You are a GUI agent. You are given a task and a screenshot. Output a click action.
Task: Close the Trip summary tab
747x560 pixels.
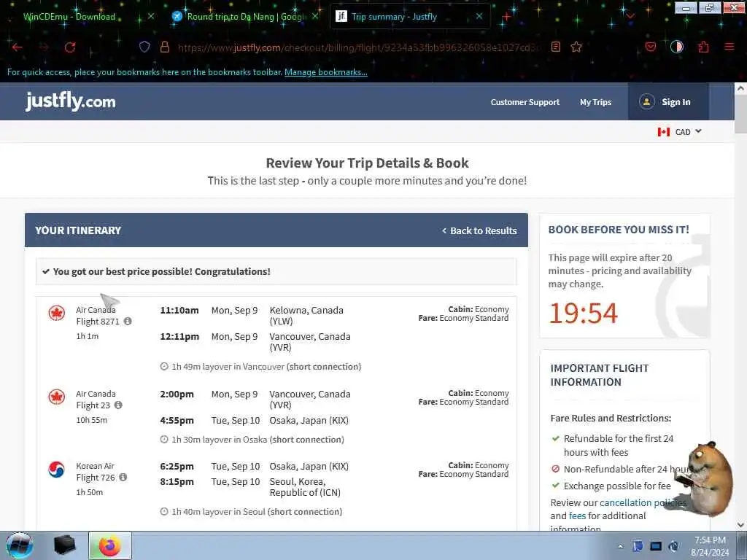(x=479, y=16)
